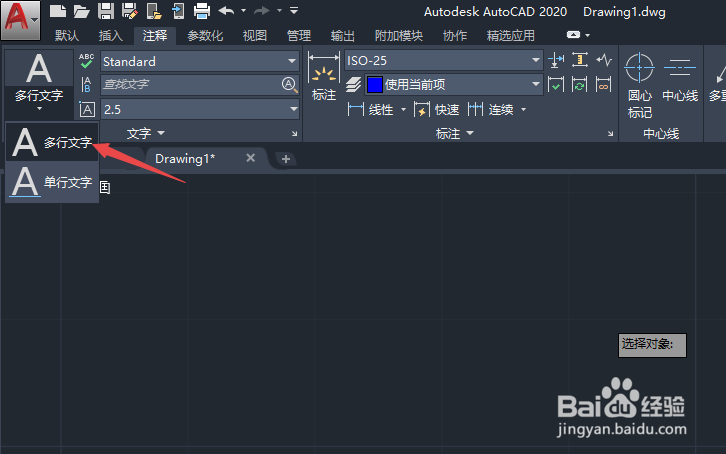726x454 pixels.
Task: Switch to the 参数化 ribbon tab
Action: click(x=205, y=36)
